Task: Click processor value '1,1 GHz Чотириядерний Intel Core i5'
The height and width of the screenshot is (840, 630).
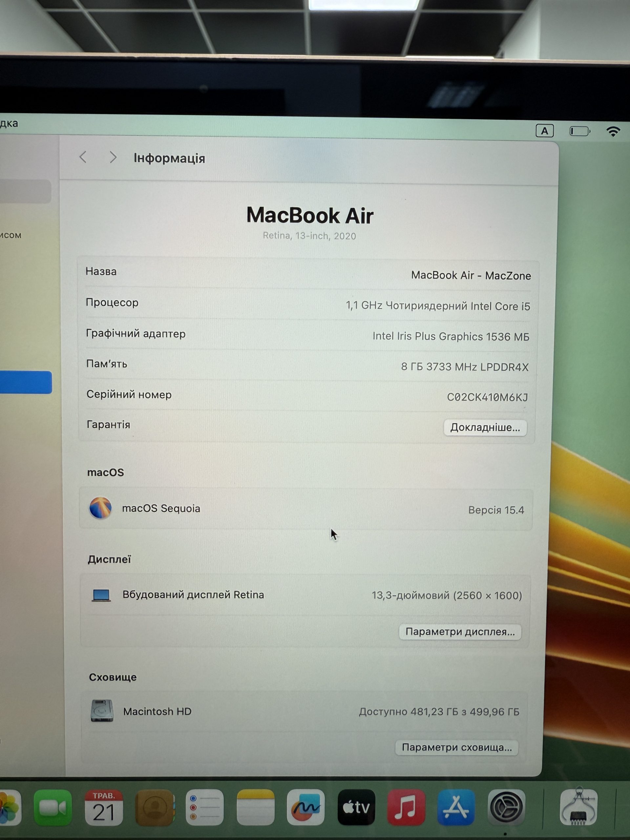Action: click(x=437, y=306)
